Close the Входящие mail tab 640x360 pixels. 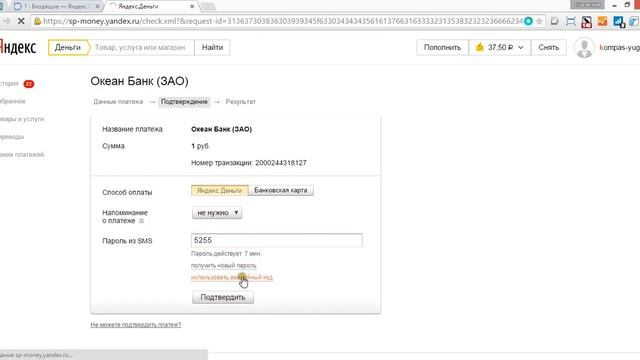97,7
